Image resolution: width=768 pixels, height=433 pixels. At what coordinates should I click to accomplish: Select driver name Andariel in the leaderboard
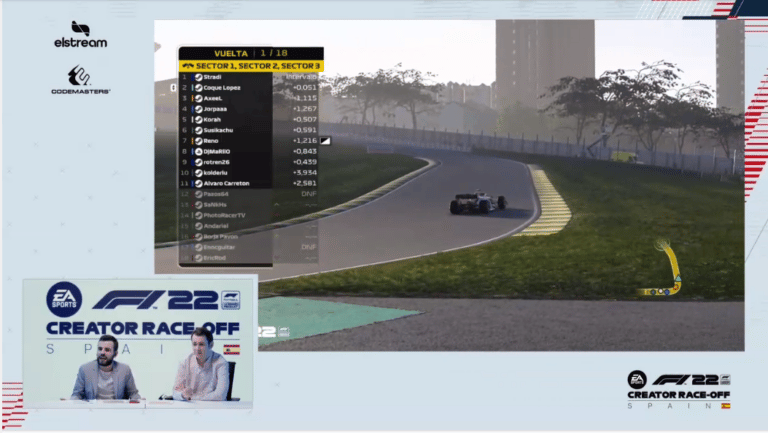[x=216, y=226]
